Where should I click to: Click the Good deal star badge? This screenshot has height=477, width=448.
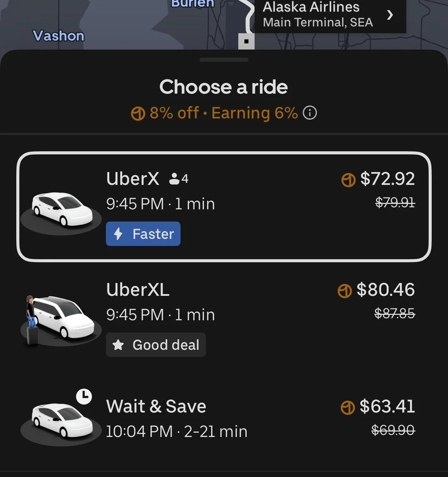point(156,345)
